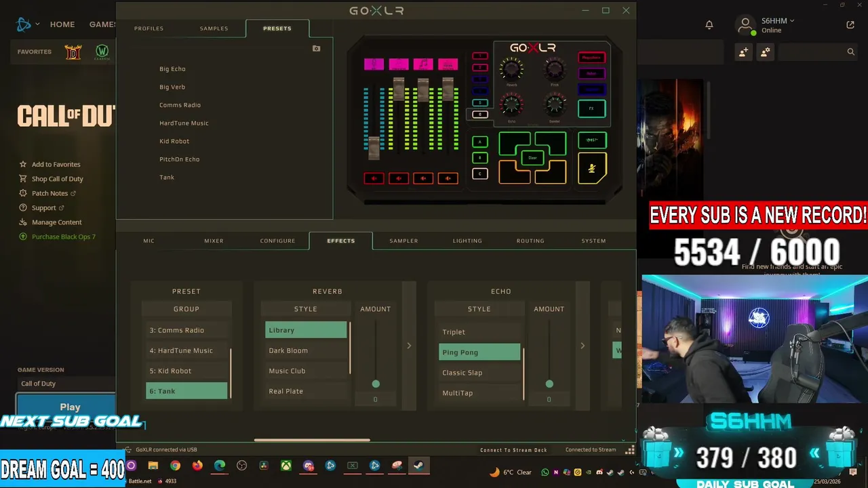Viewport: 868px width, 488px height.
Task: Mute the third fader channel on GoXLR
Action: click(x=423, y=178)
